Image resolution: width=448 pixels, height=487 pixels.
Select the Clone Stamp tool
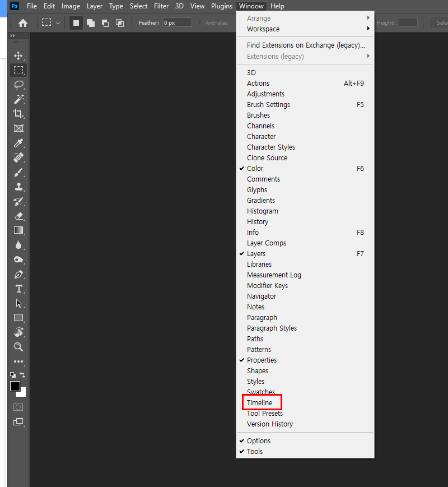point(18,187)
